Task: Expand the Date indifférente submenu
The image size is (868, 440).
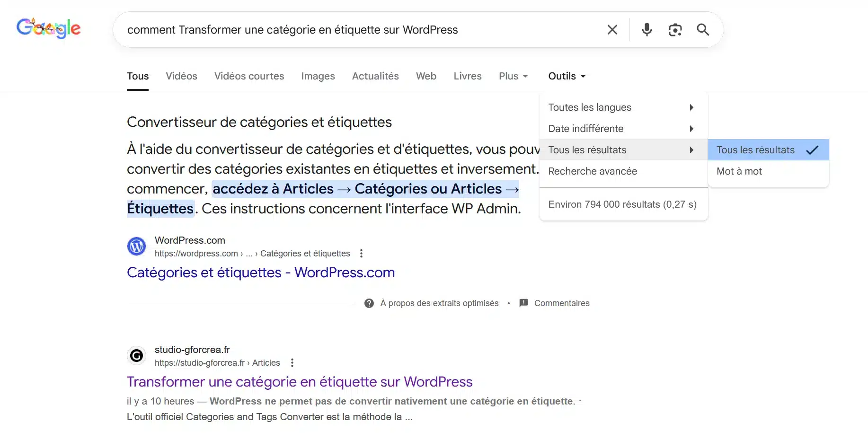Action: [585, 128]
